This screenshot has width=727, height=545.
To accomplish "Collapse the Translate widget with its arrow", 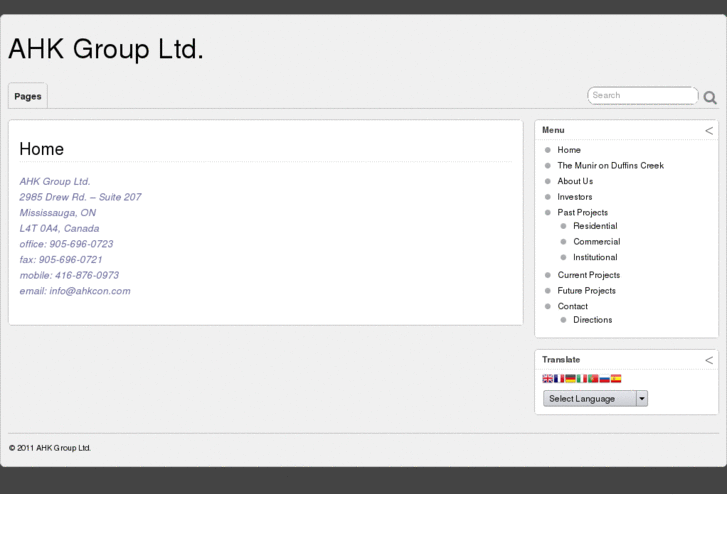I will pos(709,360).
